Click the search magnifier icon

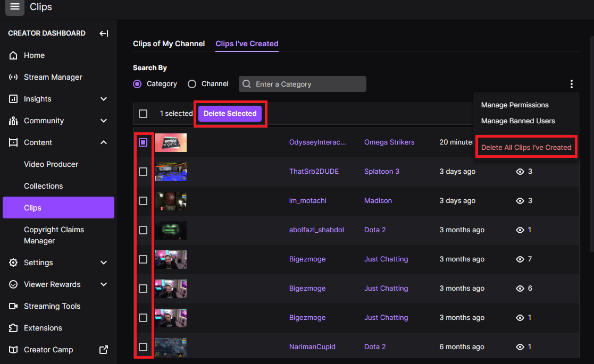coord(247,84)
